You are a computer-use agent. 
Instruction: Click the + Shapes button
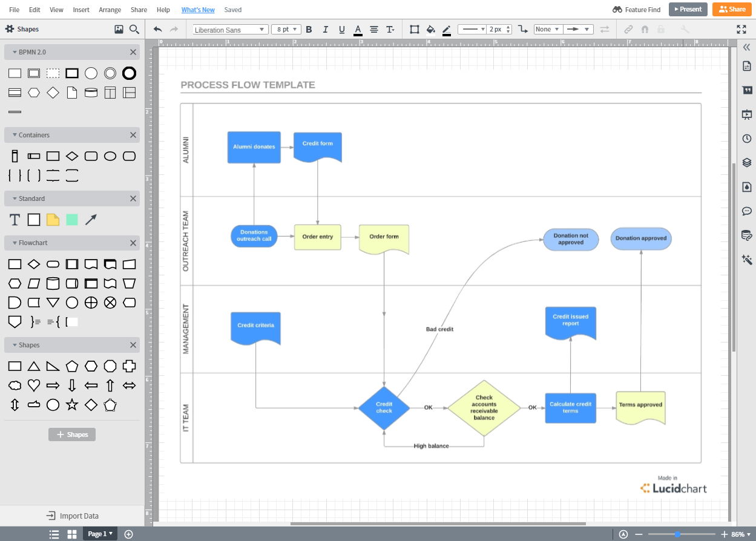click(x=72, y=434)
